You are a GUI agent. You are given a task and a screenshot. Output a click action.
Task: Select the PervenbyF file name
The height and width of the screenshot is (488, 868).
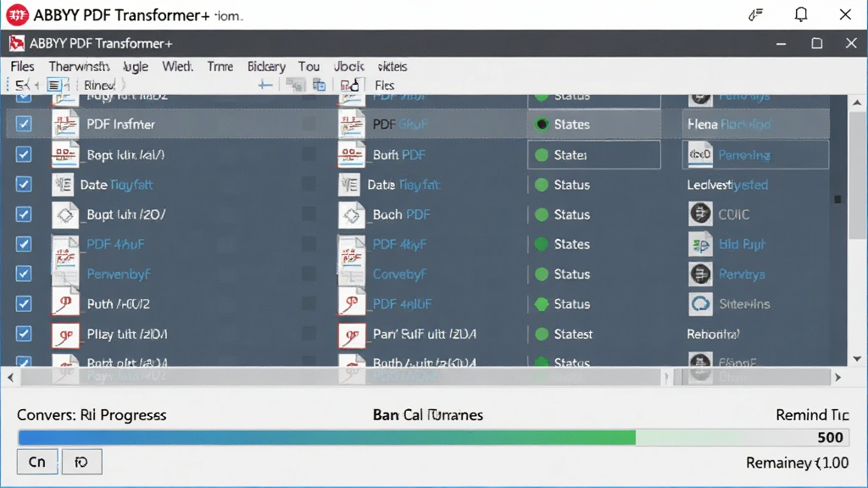tap(119, 274)
